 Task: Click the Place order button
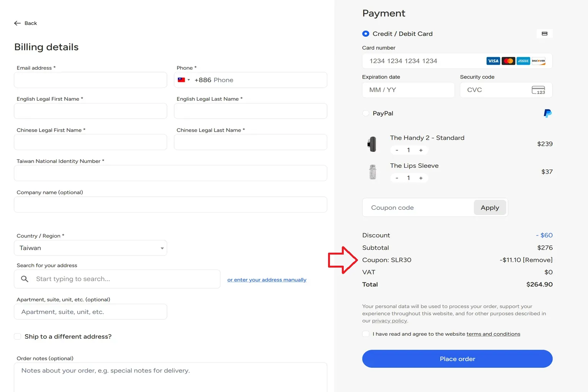457,359
